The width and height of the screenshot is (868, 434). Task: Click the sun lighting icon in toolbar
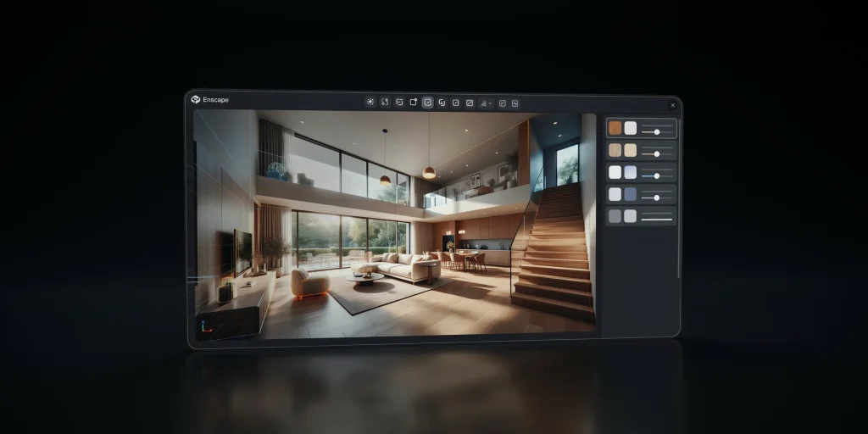370,103
